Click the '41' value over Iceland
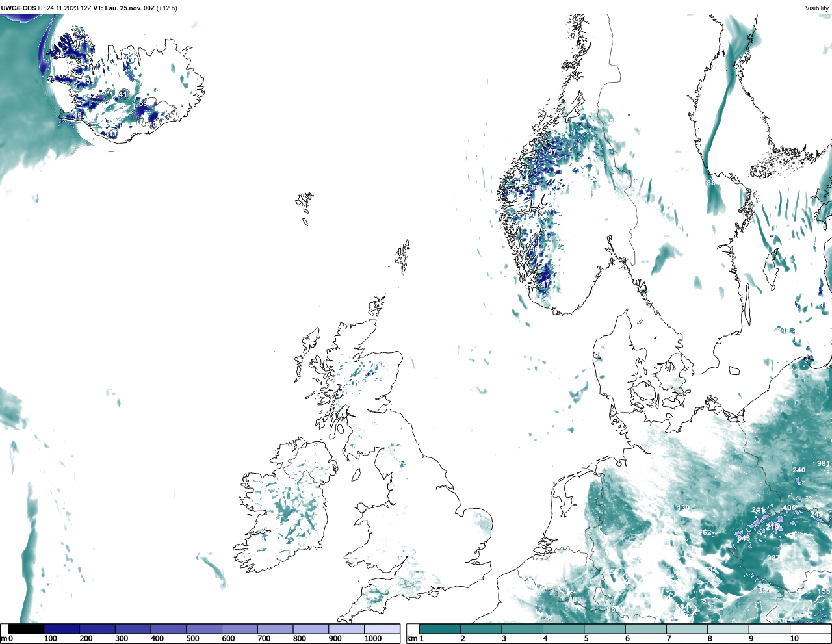This screenshot has height=644, width=832. 123,94
